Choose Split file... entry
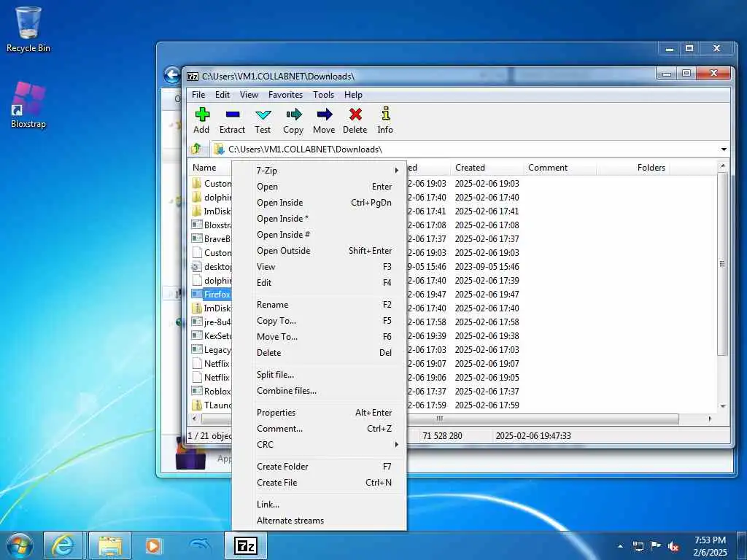747x560 pixels. (x=320, y=375)
